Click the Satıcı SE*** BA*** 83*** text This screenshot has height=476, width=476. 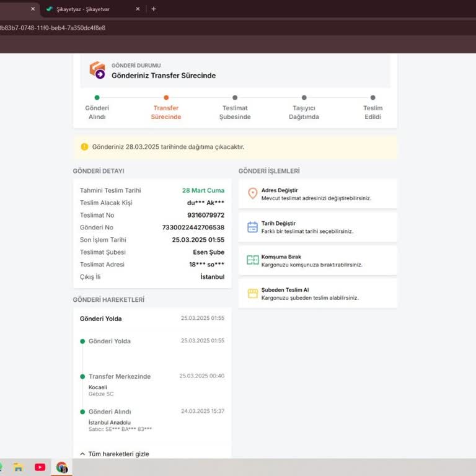click(x=120, y=430)
